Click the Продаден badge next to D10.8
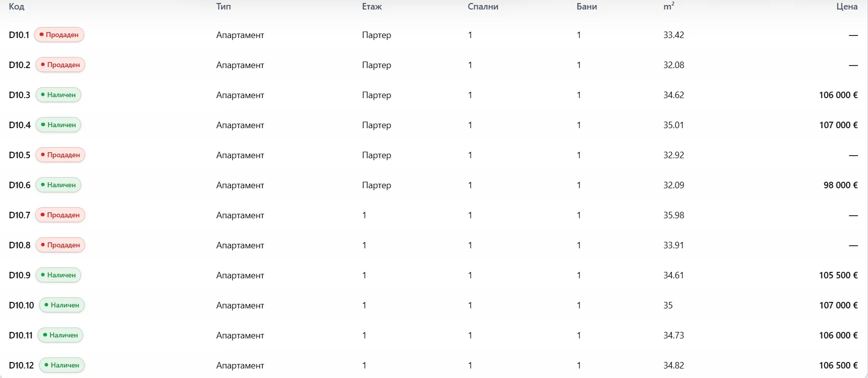Screen dimensions: 868x378 click(60, 245)
